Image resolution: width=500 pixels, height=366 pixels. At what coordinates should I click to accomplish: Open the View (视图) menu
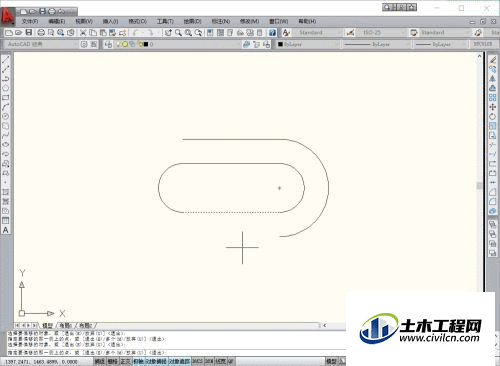point(84,21)
